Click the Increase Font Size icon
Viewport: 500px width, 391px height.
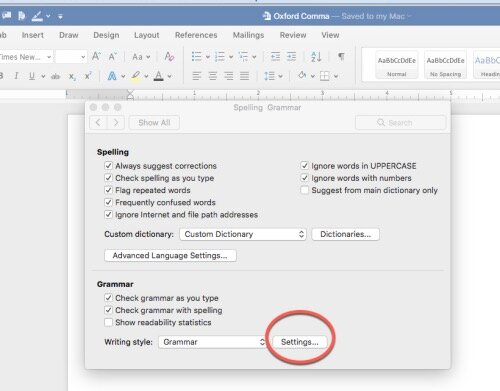point(96,57)
